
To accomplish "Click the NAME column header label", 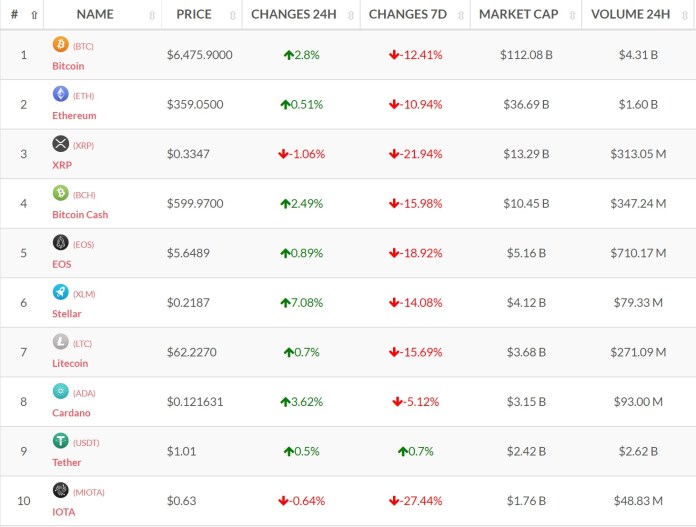I will [x=95, y=14].
